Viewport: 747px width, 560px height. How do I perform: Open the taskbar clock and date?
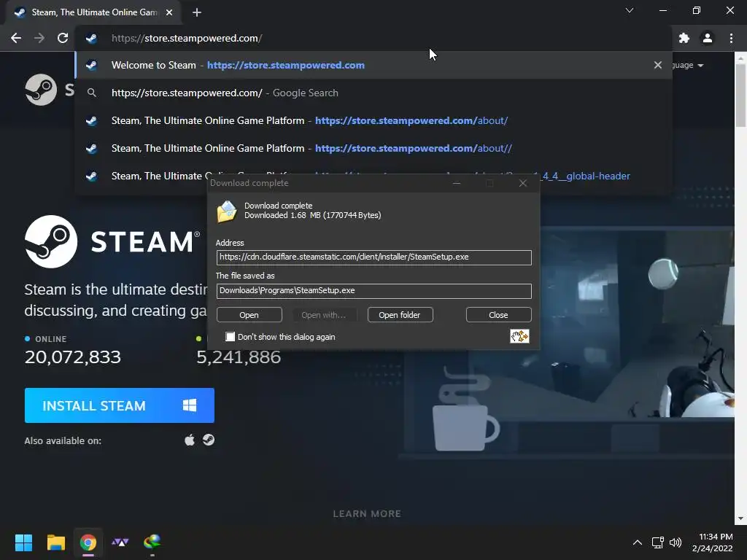(712, 542)
